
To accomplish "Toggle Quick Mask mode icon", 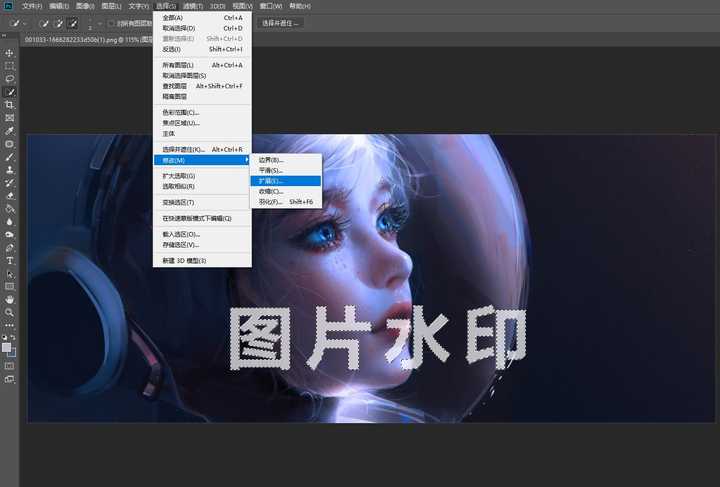I will point(9,366).
